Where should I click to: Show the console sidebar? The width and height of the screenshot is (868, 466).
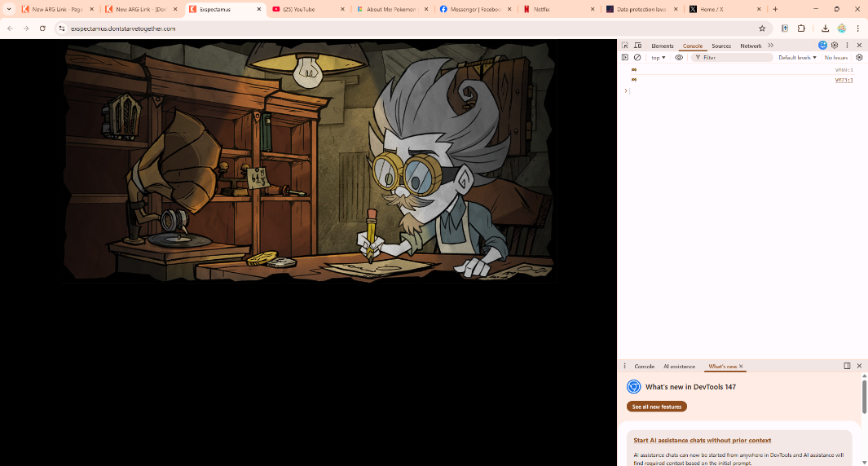(625, 58)
